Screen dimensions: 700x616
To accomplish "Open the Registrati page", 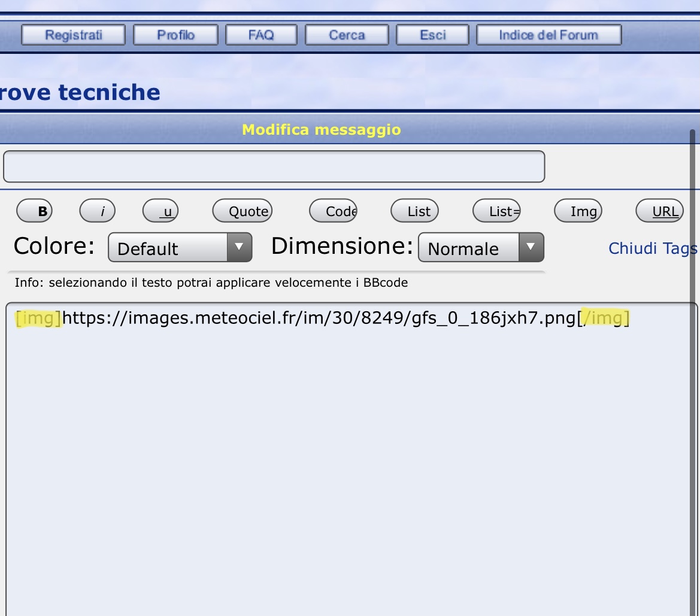I will click(73, 35).
